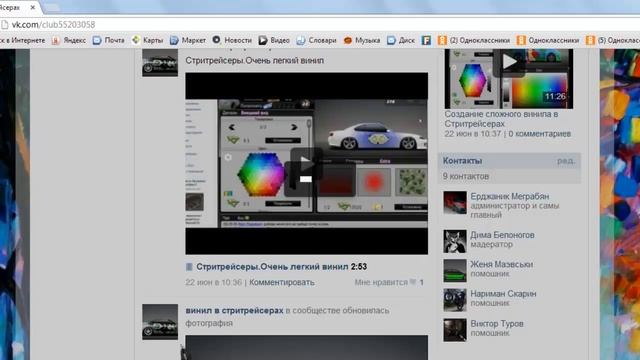Screen dimensions: 640x360
Task: Click the Стритрейсеры.Очень легкий винил post text
Action: 255,60
